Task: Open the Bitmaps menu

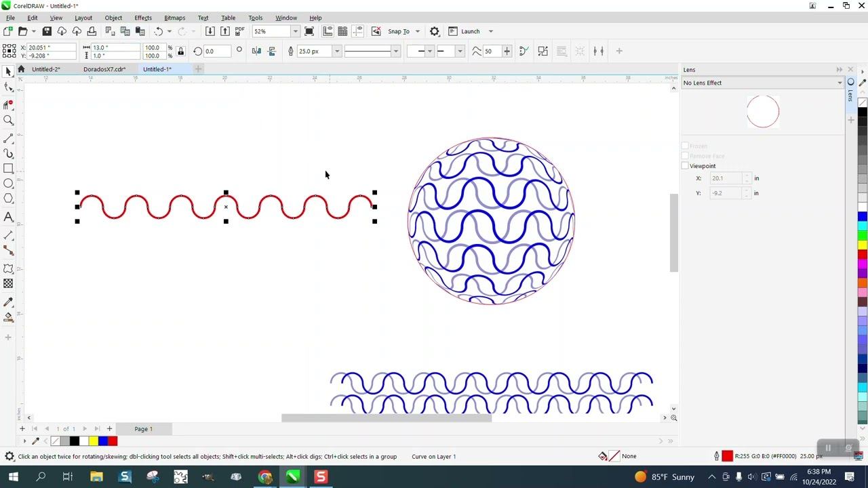Action: (x=174, y=18)
